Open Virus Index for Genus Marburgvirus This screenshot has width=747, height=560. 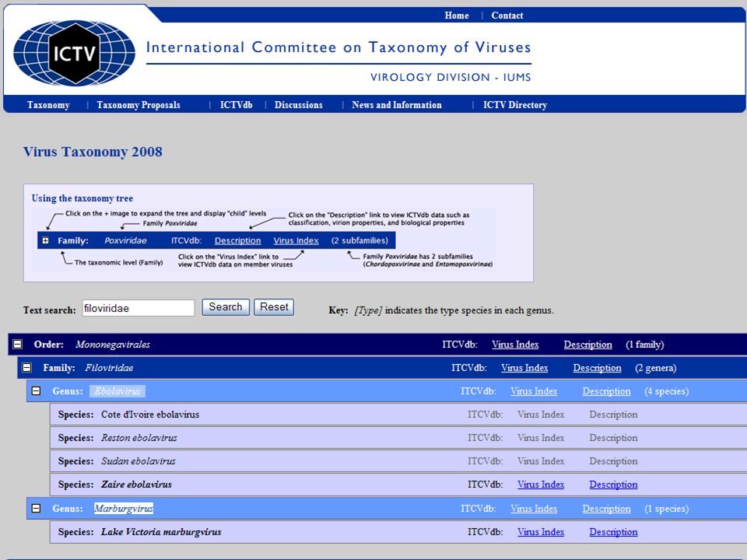pos(534,509)
